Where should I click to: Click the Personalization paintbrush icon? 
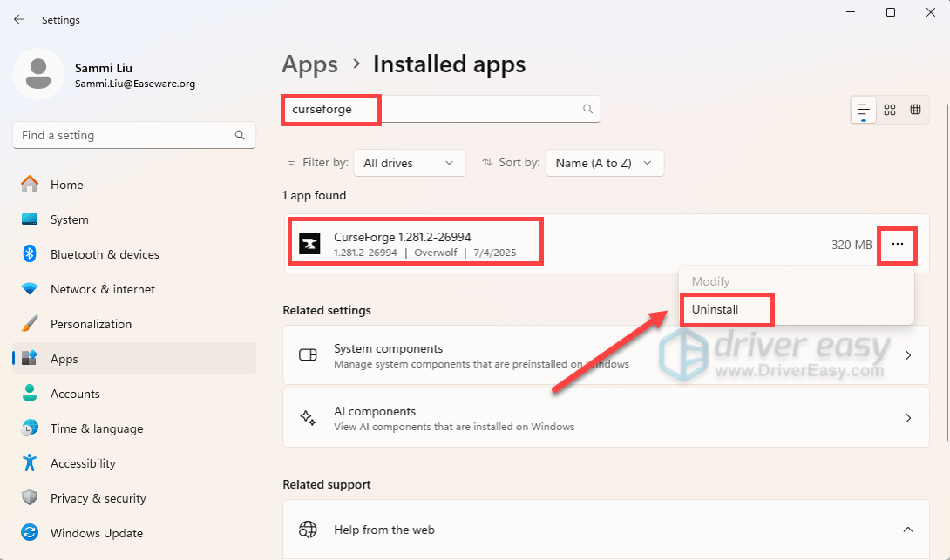30,324
